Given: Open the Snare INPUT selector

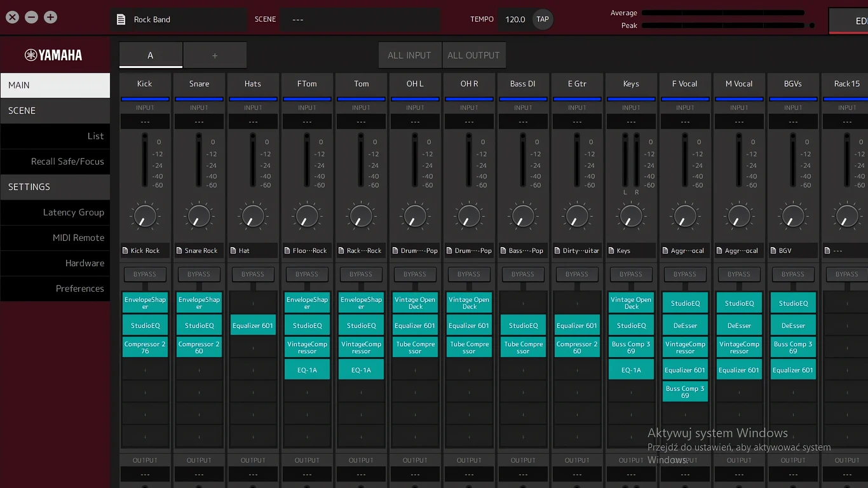Looking at the screenshot, I should point(199,121).
